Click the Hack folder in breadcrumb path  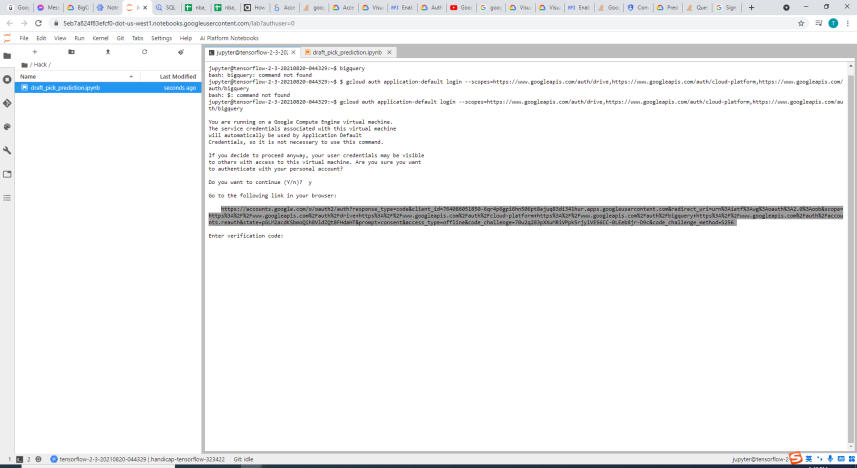[40, 65]
